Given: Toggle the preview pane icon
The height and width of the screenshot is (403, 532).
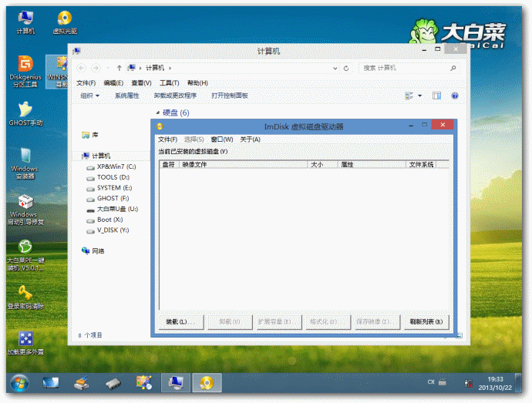Looking at the screenshot, I should tap(436, 96).
